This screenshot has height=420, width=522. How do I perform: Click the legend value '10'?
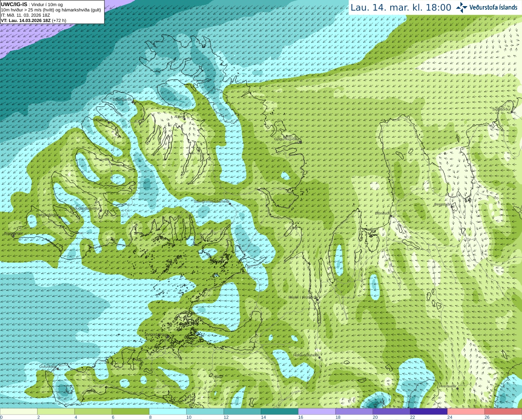coord(189,417)
